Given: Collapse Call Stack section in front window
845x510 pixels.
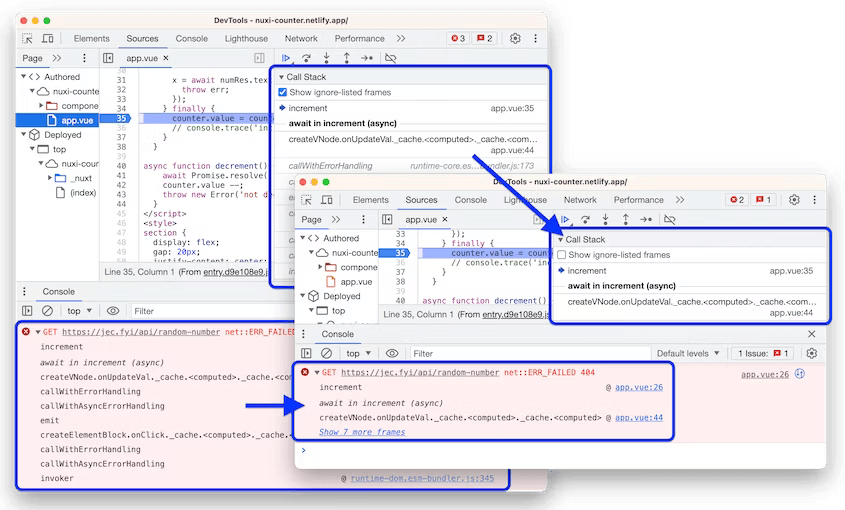Looking at the screenshot, I should 560,239.
